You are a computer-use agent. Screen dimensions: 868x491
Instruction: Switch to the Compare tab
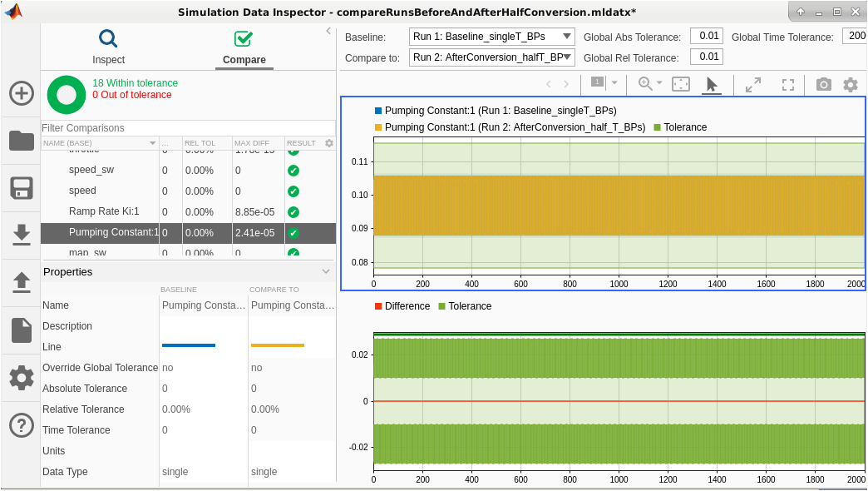pos(244,47)
